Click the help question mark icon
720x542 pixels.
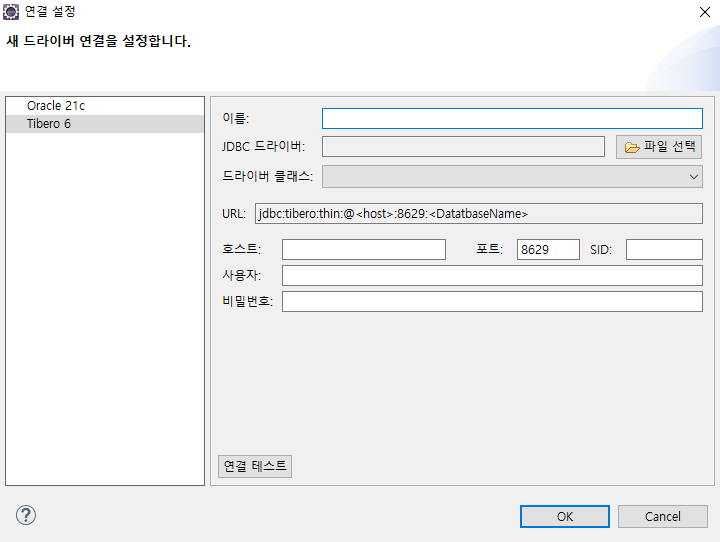(26, 515)
